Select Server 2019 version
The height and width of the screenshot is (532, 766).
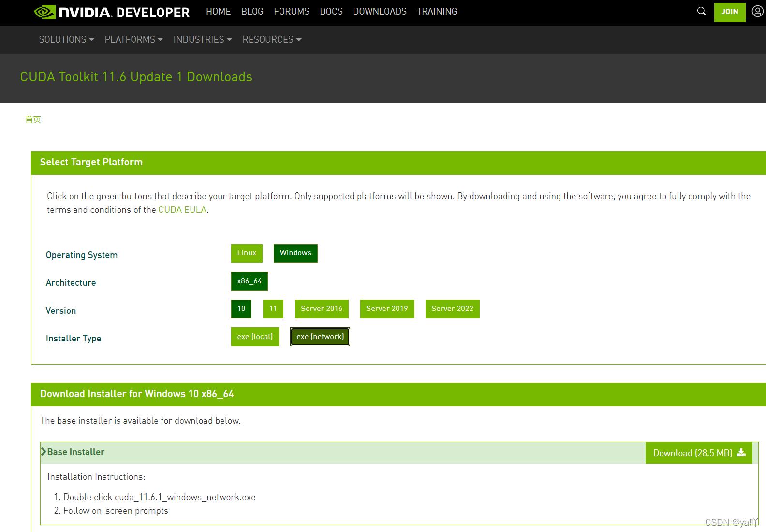[387, 309]
